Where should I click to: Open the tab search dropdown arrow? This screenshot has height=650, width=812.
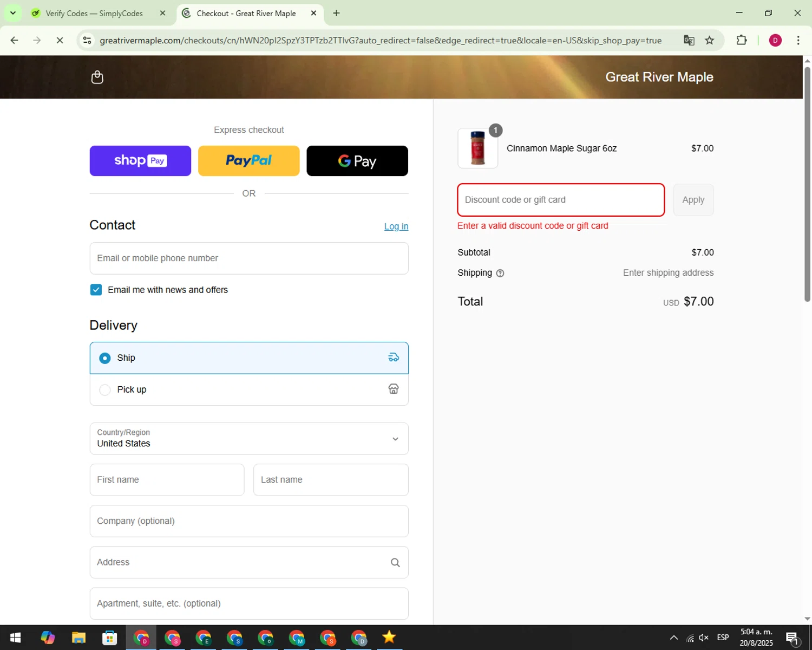[12, 13]
